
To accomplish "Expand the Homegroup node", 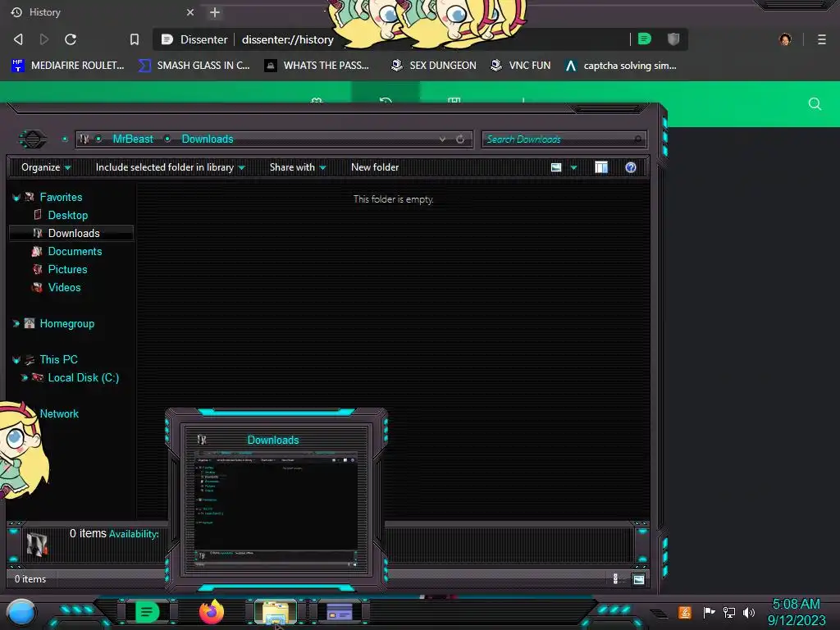I will pos(16,323).
